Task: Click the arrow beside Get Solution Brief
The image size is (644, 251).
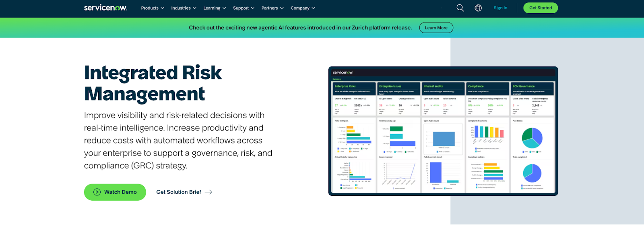Action: 208,192
